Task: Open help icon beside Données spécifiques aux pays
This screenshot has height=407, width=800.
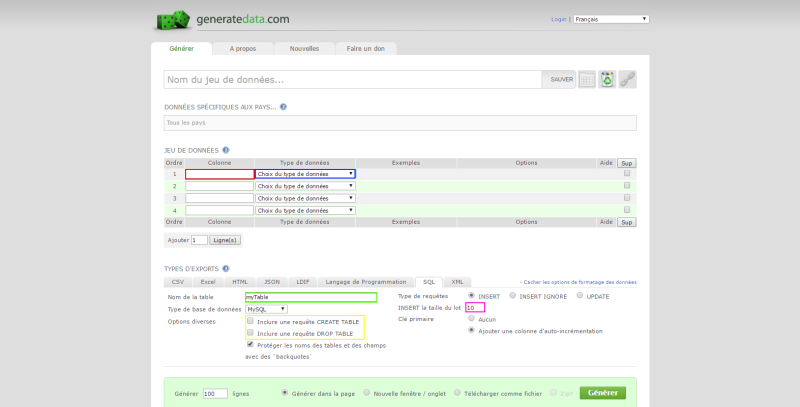Action: pyautogui.click(x=284, y=107)
